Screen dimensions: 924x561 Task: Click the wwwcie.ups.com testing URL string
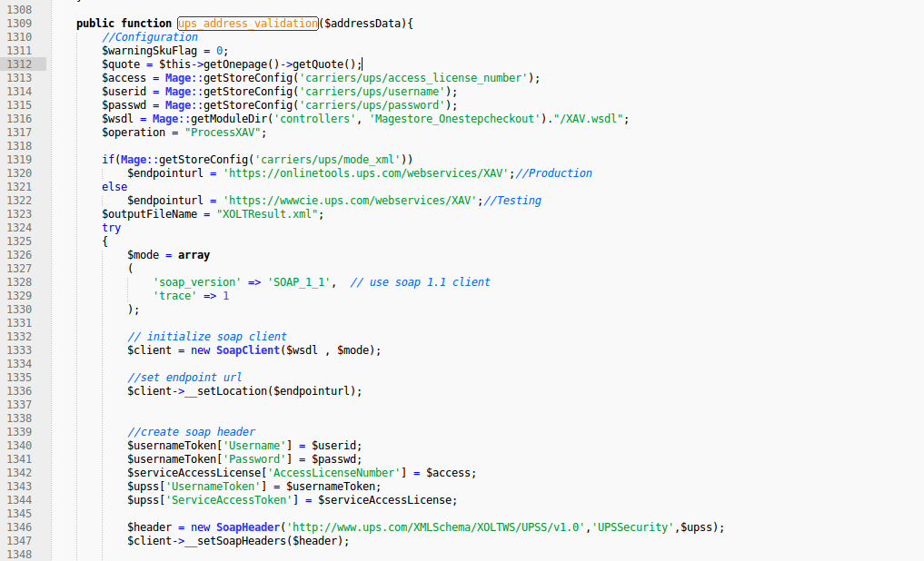click(350, 200)
